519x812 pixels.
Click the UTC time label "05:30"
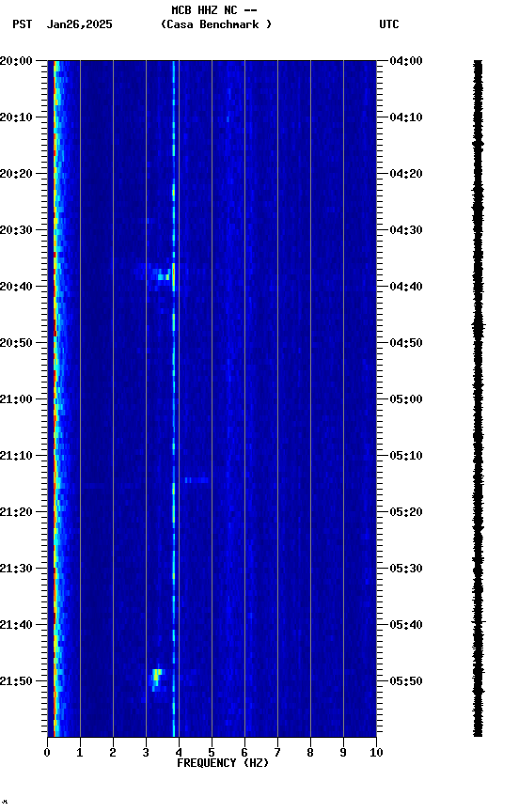coord(406,570)
